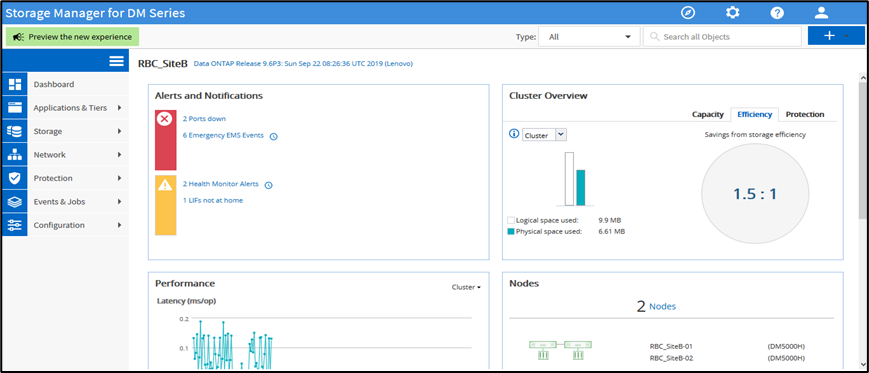The height and width of the screenshot is (373, 869).
Task: Click the Data ONTAP Release version link
Action: [x=303, y=64]
